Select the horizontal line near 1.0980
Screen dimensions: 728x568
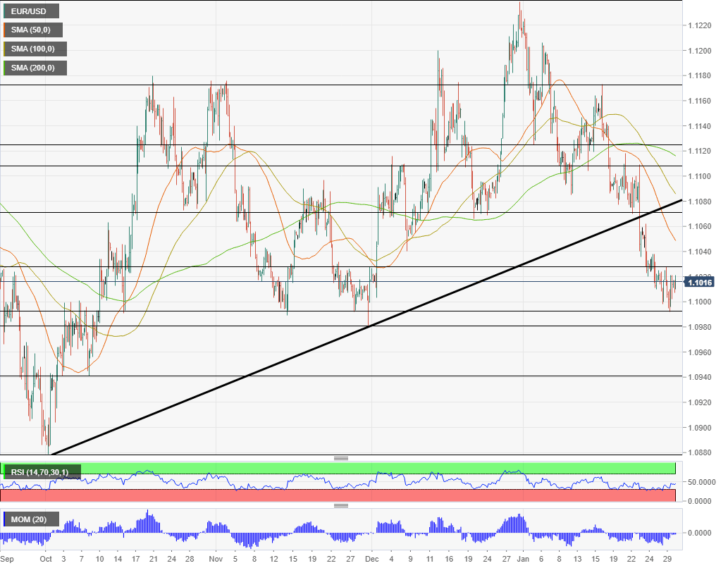tap(341, 326)
